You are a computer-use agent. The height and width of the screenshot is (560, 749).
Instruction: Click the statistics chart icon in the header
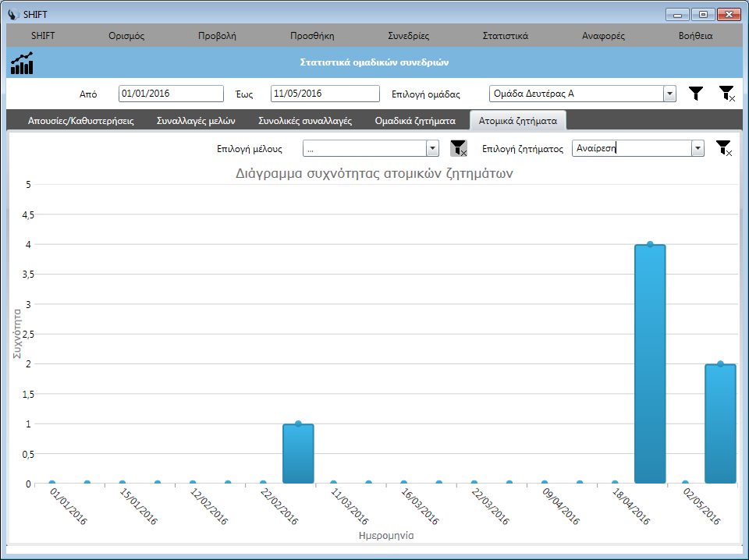[22, 63]
